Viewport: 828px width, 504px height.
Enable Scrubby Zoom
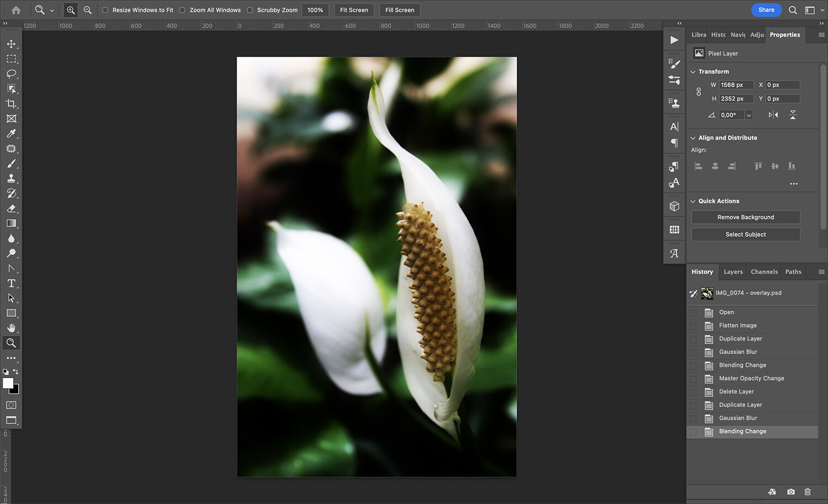coord(250,9)
